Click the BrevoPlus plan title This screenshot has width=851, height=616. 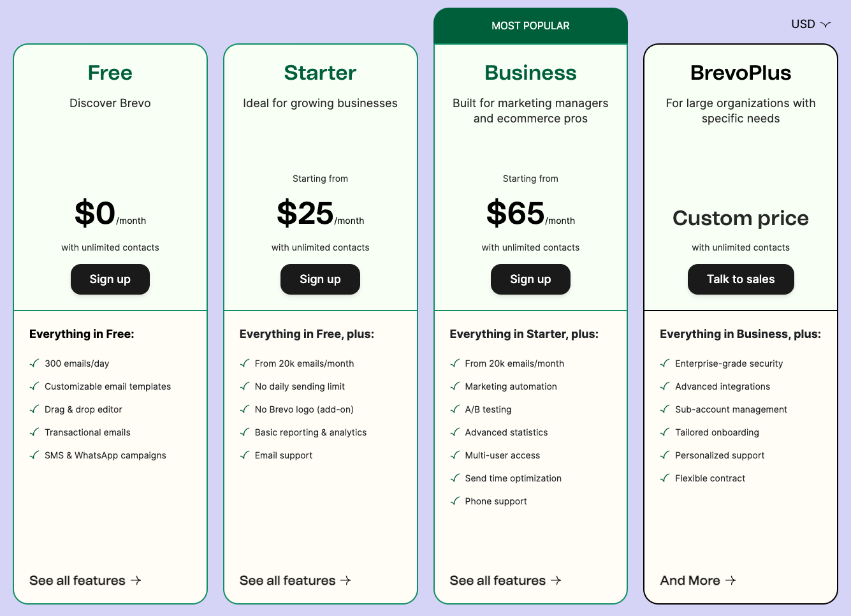(x=741, y=73)
